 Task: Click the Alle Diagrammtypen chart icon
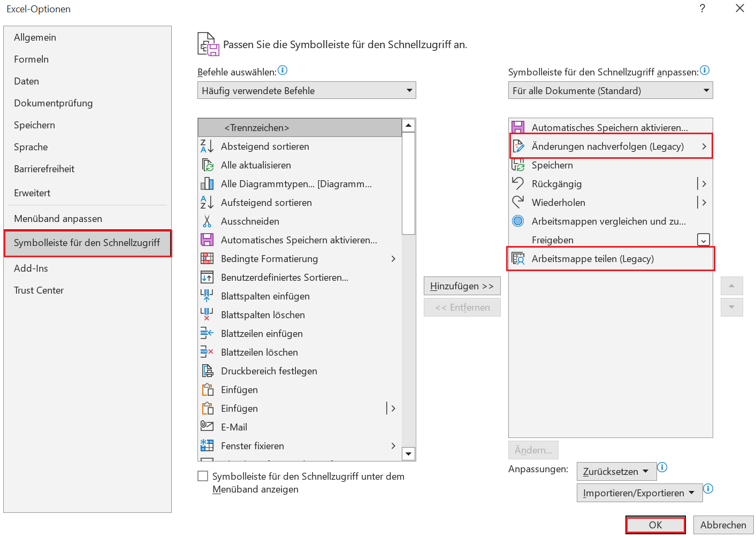click(207, 183)
